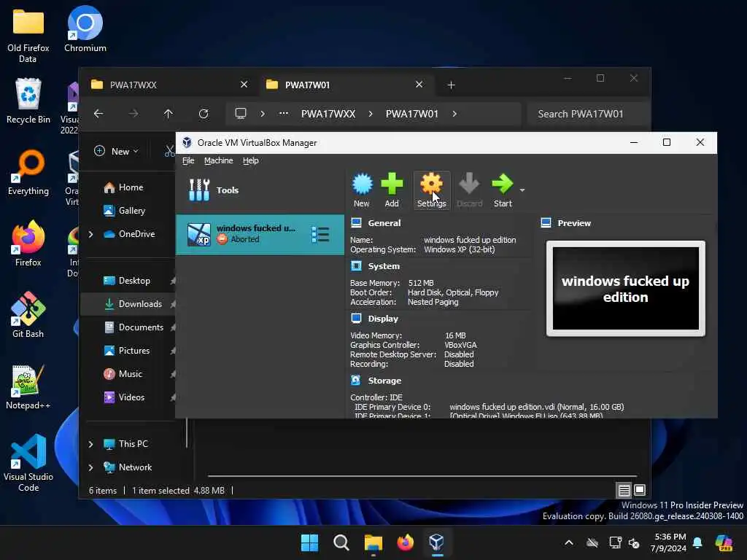The height and width of the screenshot is (560, 747).
Task: Open VM Settings gear icon
Action: pyautogui.click(x=432, y=190)
